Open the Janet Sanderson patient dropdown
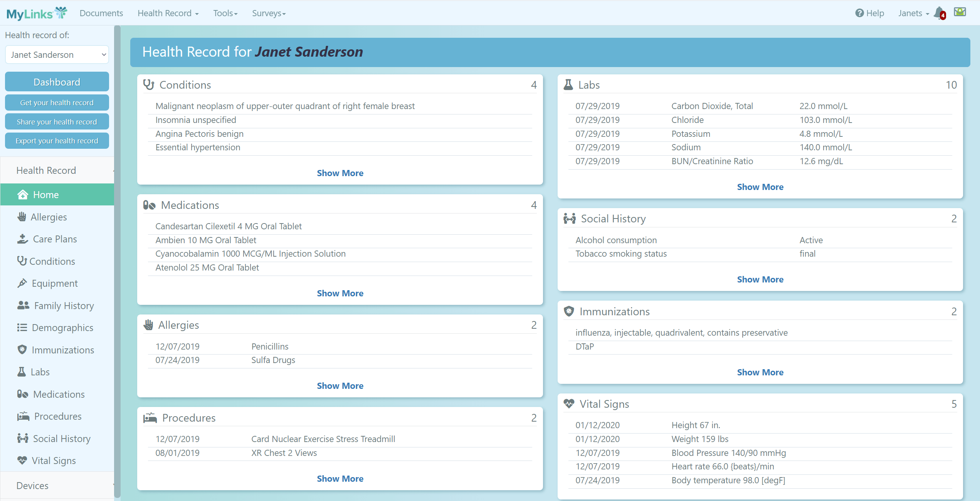The image size is (980, 501). 57,55
